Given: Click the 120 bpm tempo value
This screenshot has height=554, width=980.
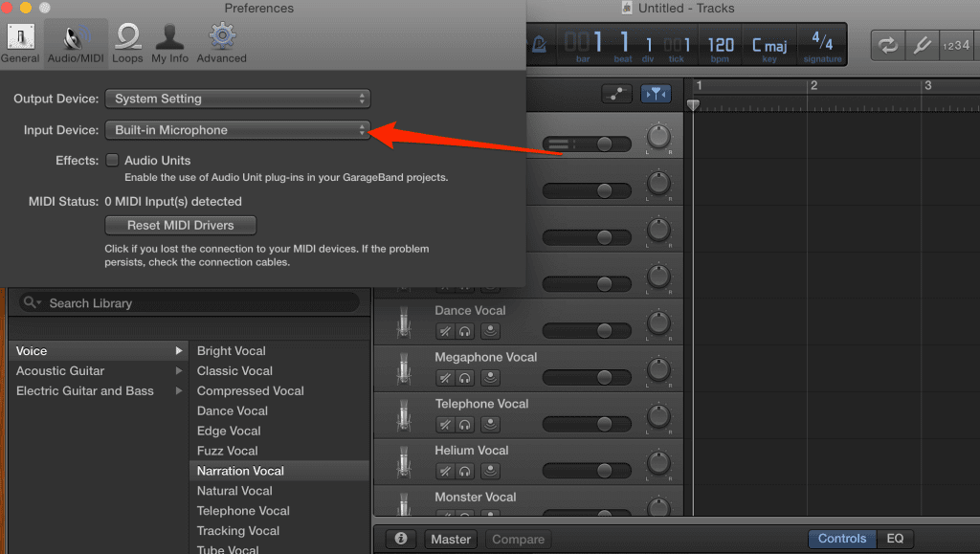Looking at the screenshot, I should (720, 45).
